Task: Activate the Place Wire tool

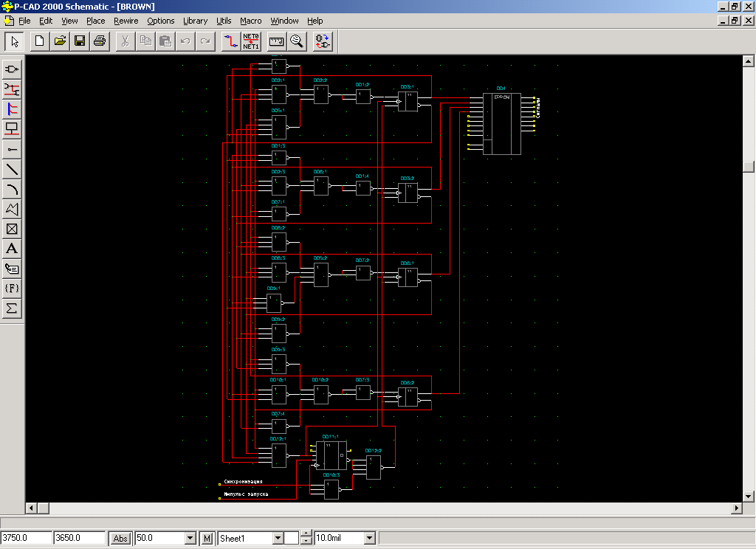Action: click(x=12, y=89)
